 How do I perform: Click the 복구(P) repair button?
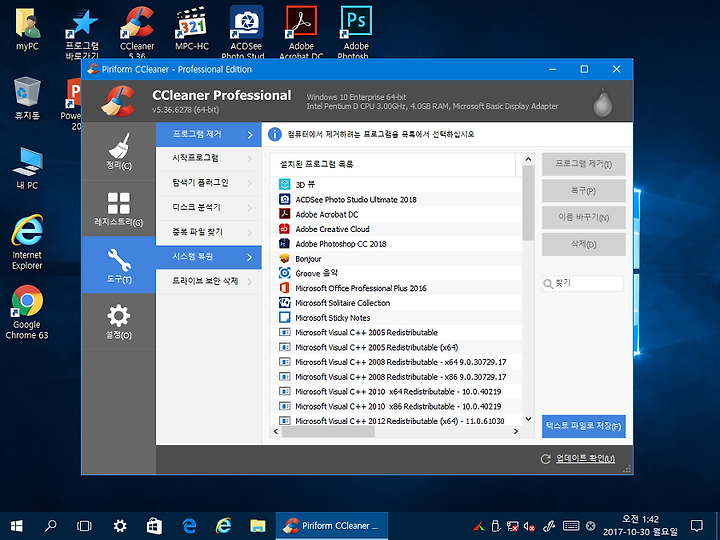click(584, 191)
